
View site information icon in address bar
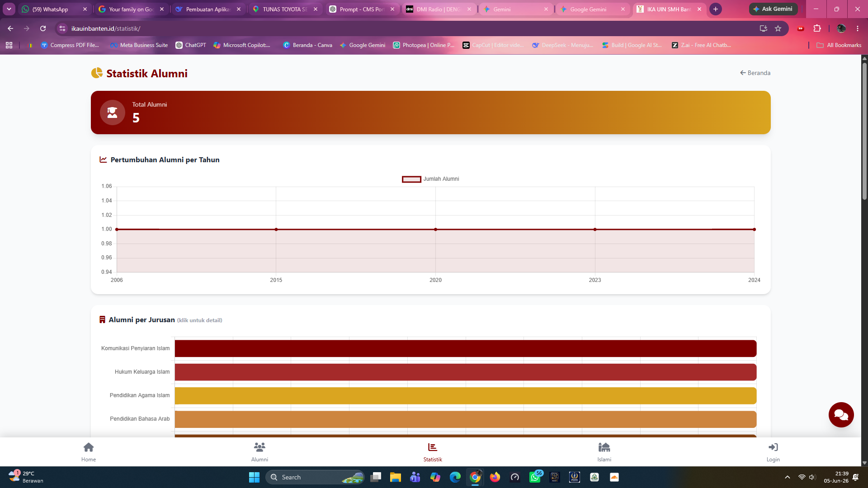(x=62, y=28)
